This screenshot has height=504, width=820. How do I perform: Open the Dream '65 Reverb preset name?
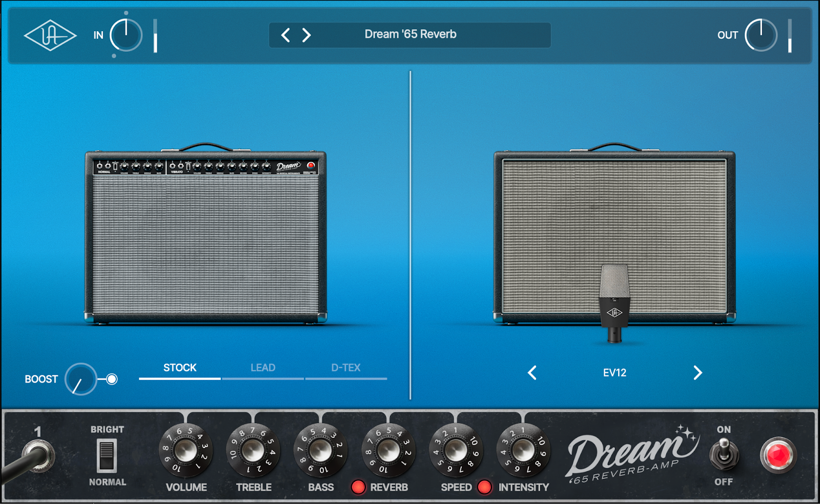(x=411, y=34)
